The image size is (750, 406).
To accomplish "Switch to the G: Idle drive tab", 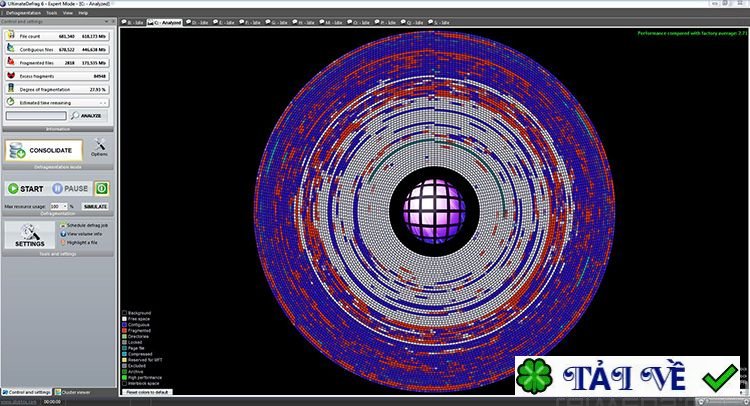I will (x=277, y=22).
